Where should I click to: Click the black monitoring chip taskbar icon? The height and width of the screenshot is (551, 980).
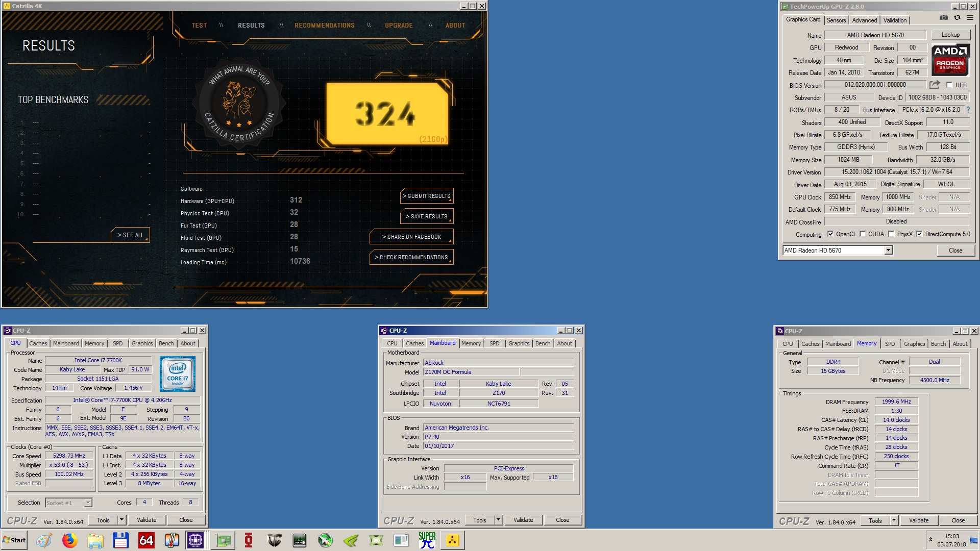[x=300, y=540]
